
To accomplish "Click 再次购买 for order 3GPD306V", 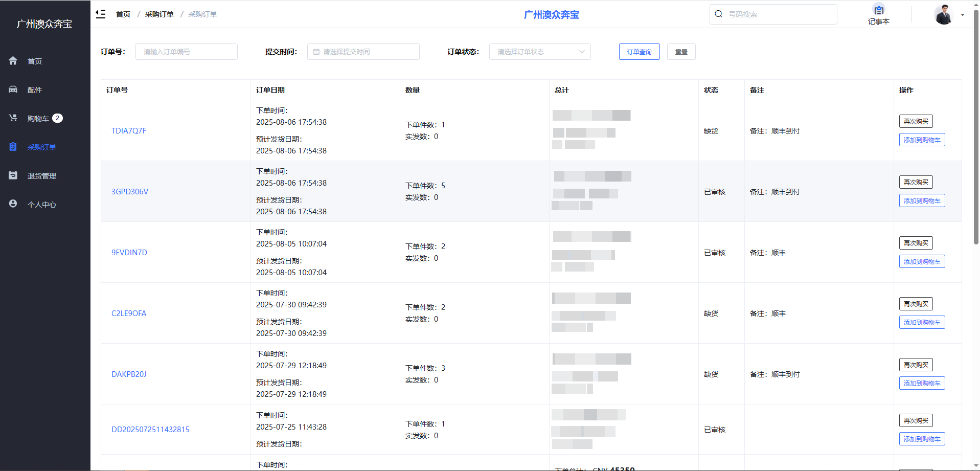I will 915,182.
